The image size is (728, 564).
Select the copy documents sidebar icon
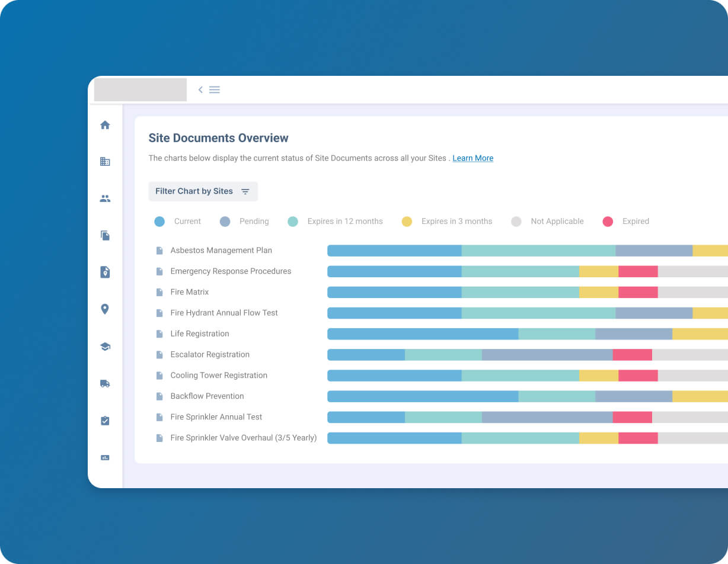coord(105,236)
